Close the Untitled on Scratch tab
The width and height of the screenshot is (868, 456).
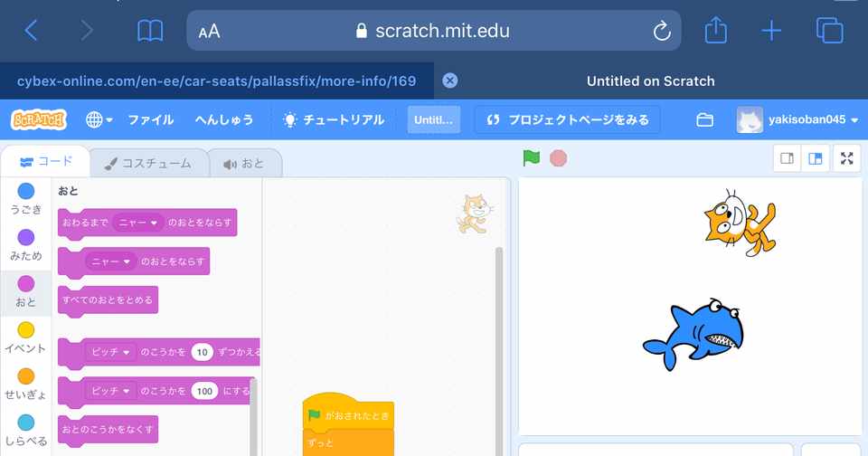click(x=450, y=81)
